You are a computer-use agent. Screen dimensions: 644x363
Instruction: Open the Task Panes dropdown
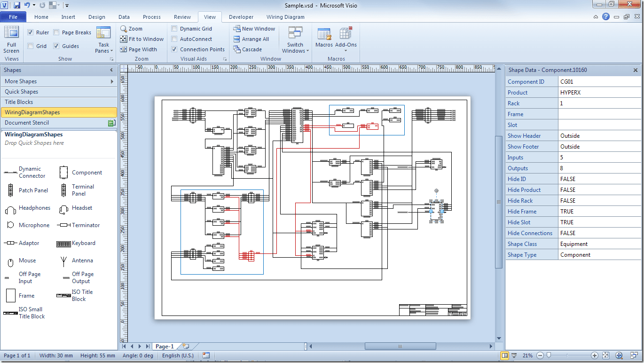pyautogui.click(x=103, y=40)
